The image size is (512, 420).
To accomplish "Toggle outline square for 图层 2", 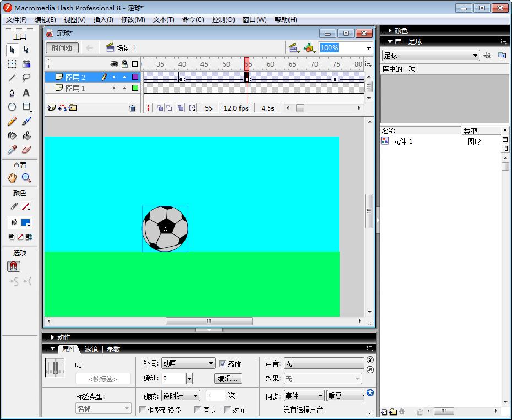I will [x=135, y=77].
